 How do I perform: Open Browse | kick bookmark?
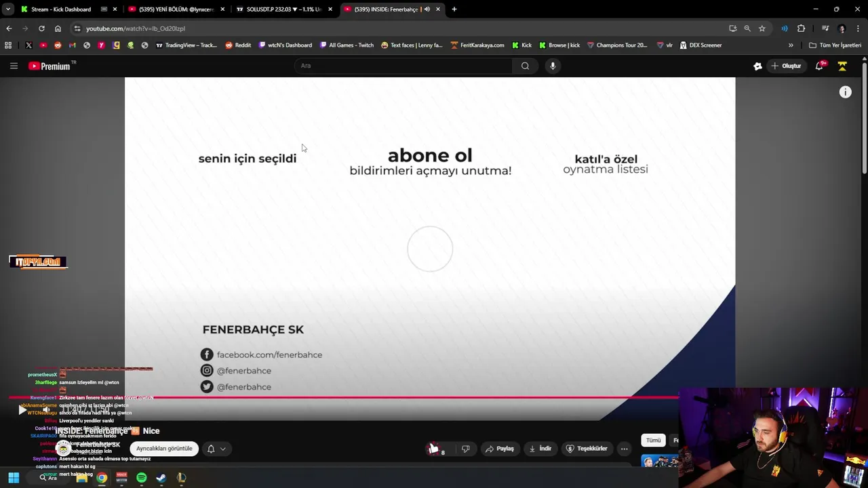click(559, 45)
